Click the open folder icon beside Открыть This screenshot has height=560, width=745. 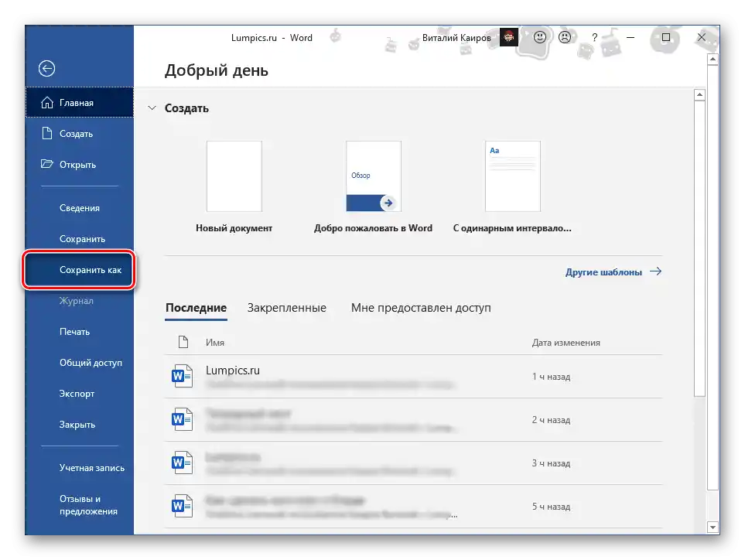[47, 164]
